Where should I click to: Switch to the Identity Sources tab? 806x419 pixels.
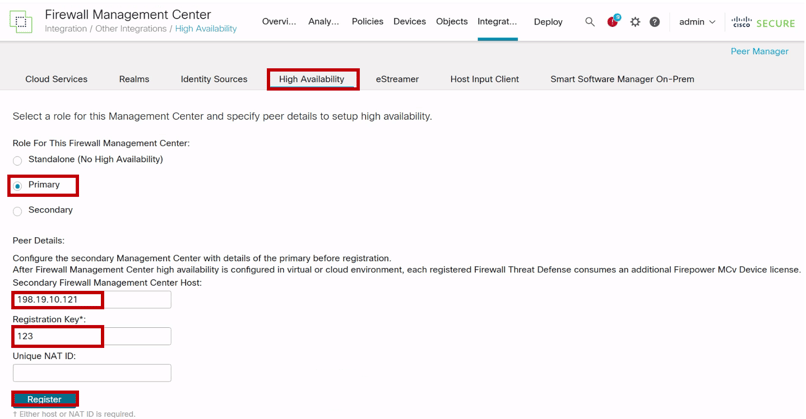point(214,79)
